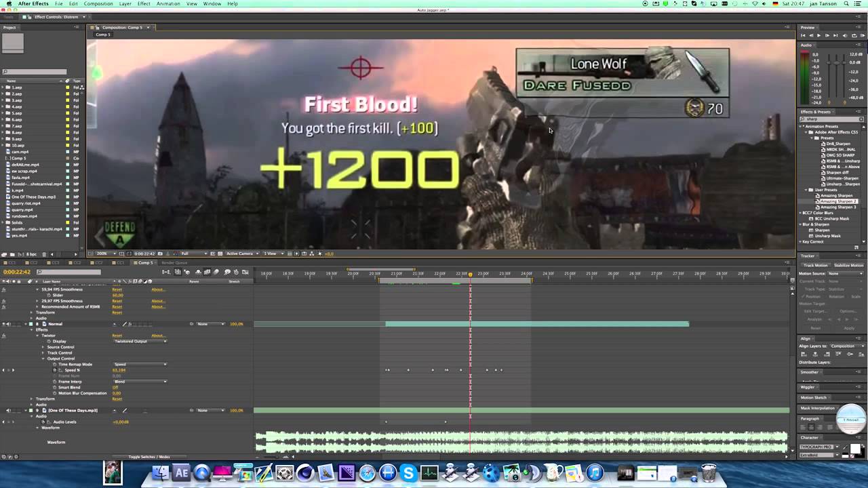Collapse the Twixtor effect properties
868x488 pixels.
[37, 335]
